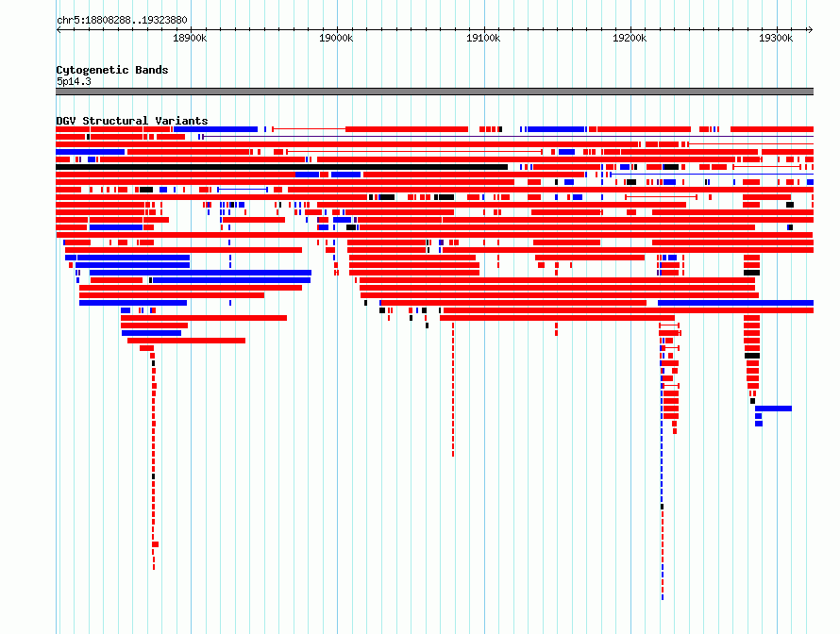Click the 19200k scale label
Image resolution: width=840 pixels, height=634 pixels.
[x=630, y=38]
